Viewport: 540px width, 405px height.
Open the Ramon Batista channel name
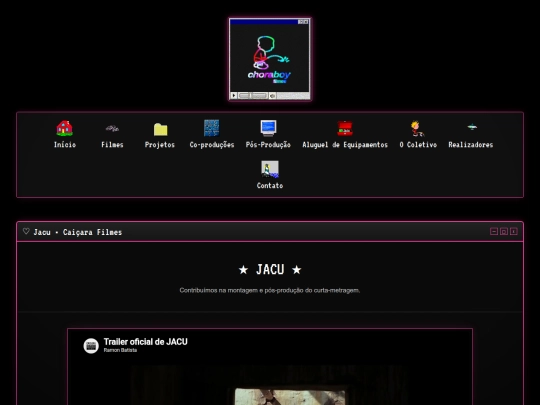pyautogui.click(x=120, y=350)
